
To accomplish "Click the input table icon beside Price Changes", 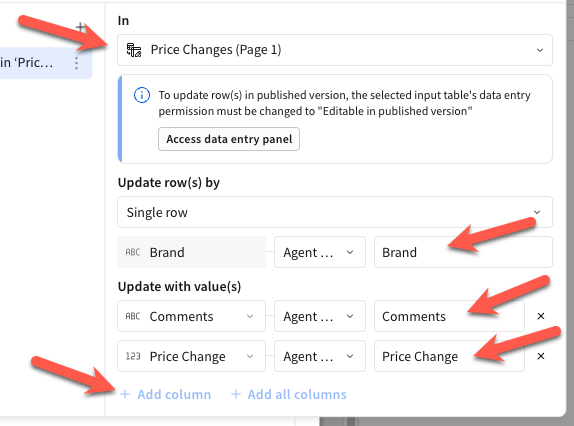I will pos(134,50).
